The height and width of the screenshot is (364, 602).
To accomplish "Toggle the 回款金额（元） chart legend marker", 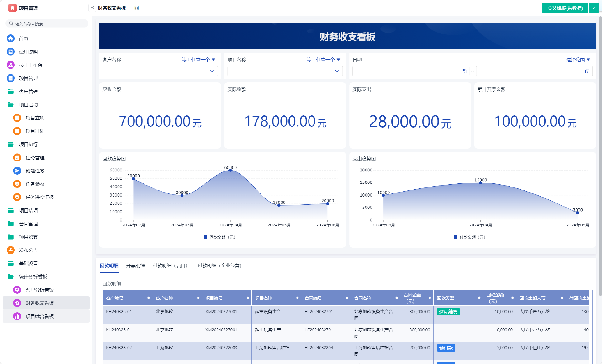I will [x=205, y=237].
